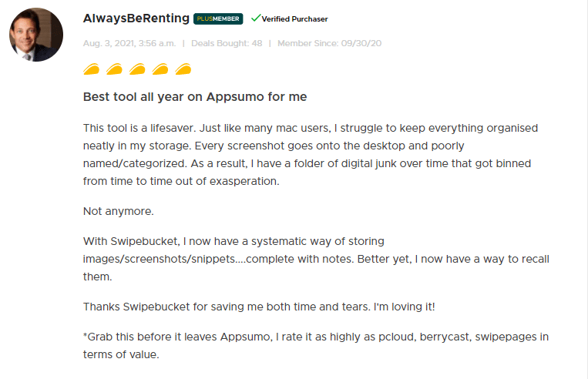This screenshot has width=588, height=379.
Task: Click the first taco rating icon
Action: (91, 70)
